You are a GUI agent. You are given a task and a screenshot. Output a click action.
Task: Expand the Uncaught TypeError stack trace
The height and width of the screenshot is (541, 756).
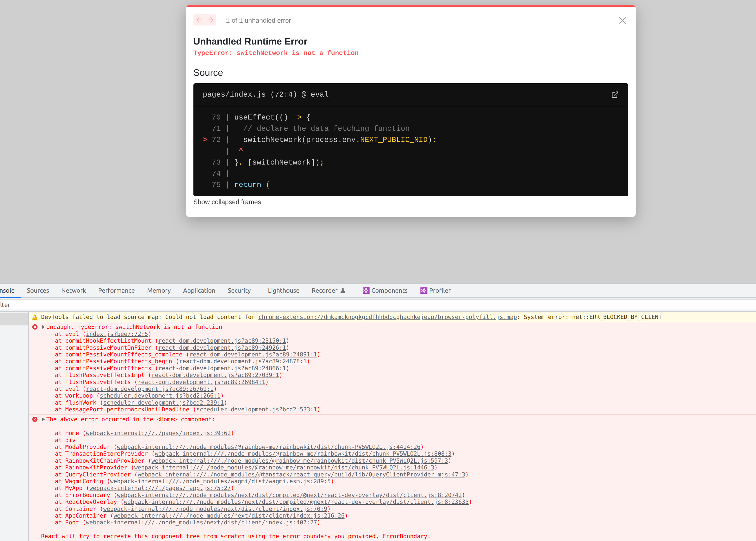43,327
